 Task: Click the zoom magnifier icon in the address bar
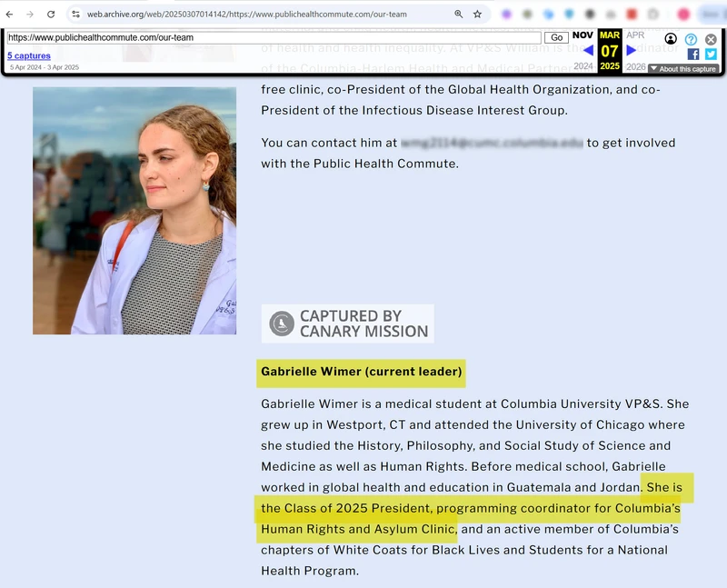coord(459,15)
